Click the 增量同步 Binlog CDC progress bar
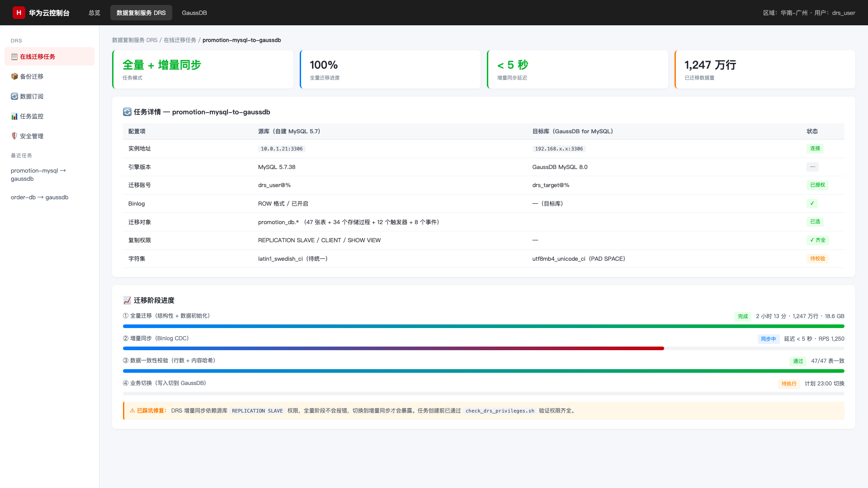Viewport: 868px width, 488px height. pyautogui.click(x=484, y=348)
